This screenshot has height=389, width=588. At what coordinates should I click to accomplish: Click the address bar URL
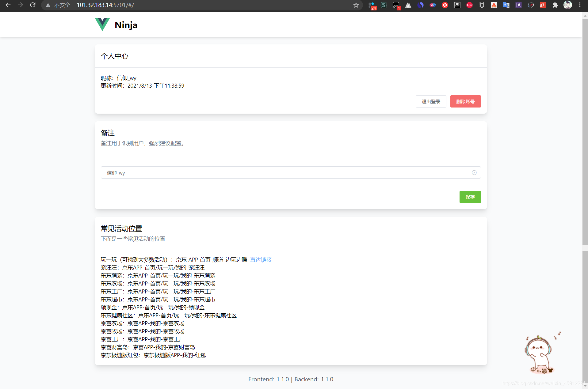tap(105, 5)
